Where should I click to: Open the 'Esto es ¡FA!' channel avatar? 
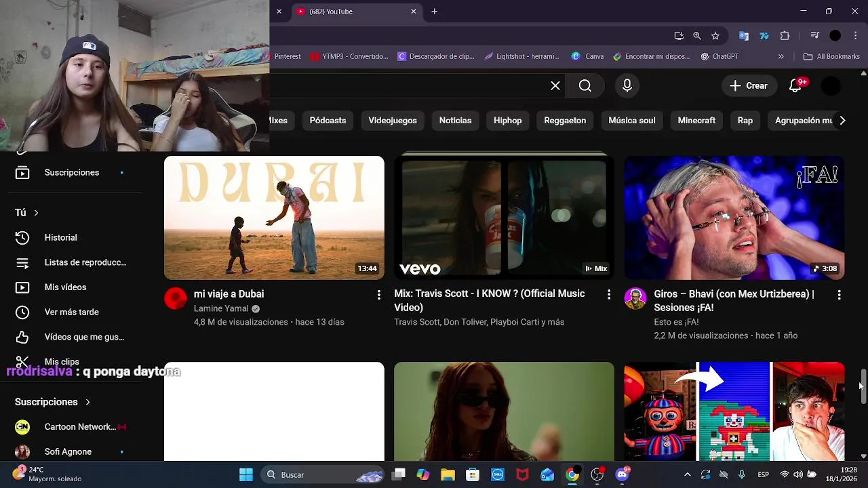pyautogui.click(x=635, y=298)
